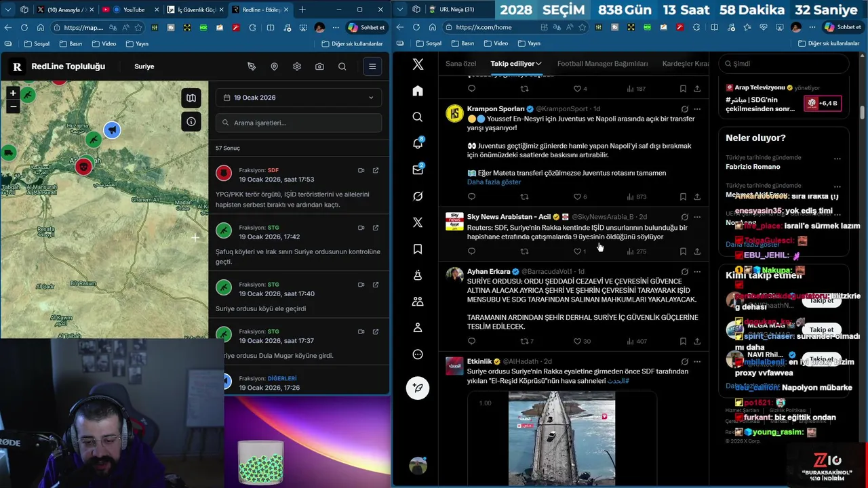Click the X search box Şimdi
The height and width of the screenshot is (488, 868).
pyautogui.click(x=785, y=64)
